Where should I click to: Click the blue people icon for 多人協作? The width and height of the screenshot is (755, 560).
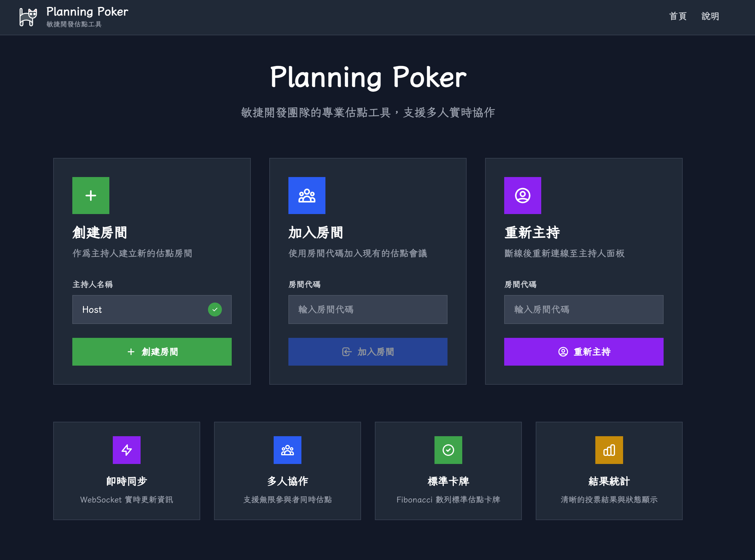point(287,450)
